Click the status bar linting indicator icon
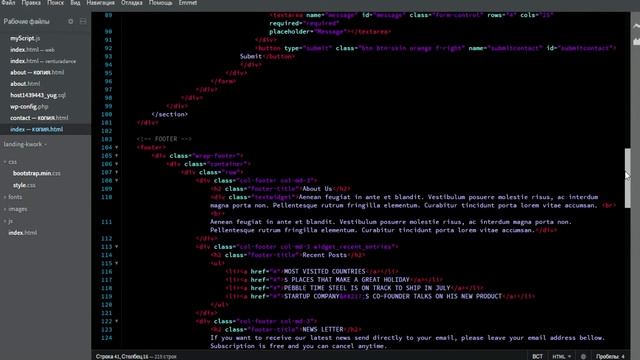Viewport: 640px width, 360px height. (x=583, y=356)
